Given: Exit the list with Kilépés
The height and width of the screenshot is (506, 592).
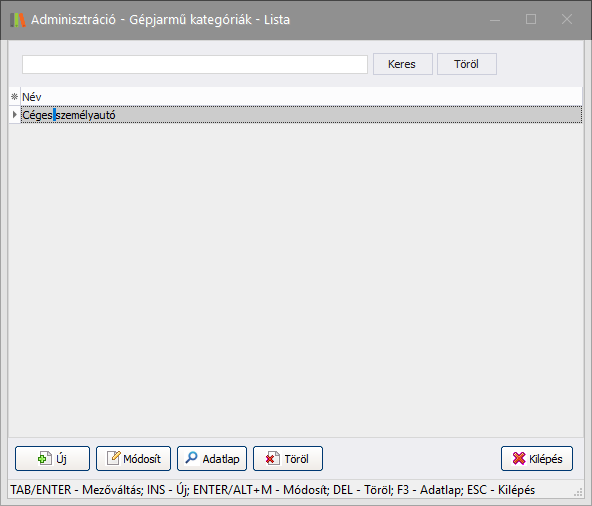Looking at the screenshot, I should click(x=537, y=458).
